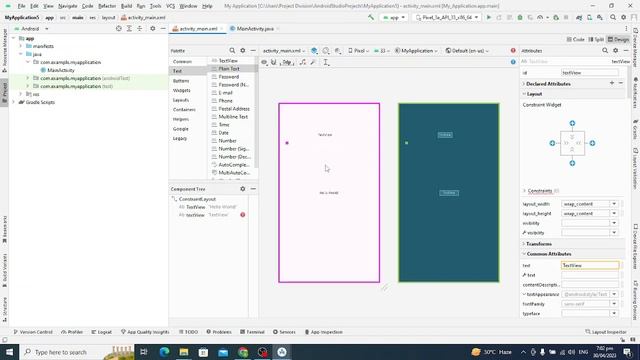The image size is (640, 360).
Task: Open Component Tree settings gear
Action: coord(243,189)
